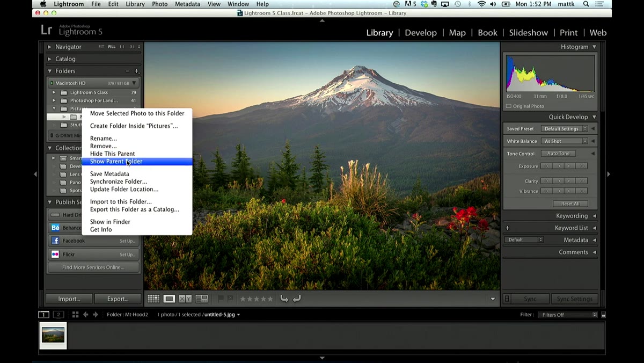This screenshot has width=644, height=363.
Task: Toggle the Original Photo checkbox
Action: tap(509, 106)
